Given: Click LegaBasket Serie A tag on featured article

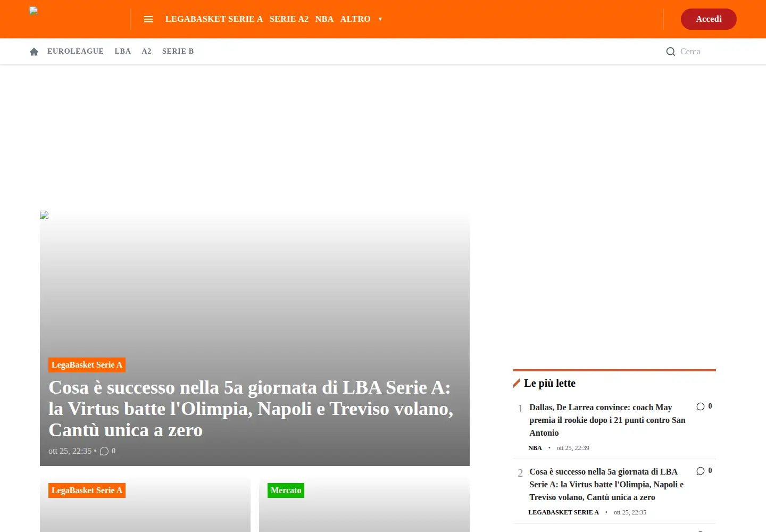Looking at the screenshot, I should pos(87,365).
